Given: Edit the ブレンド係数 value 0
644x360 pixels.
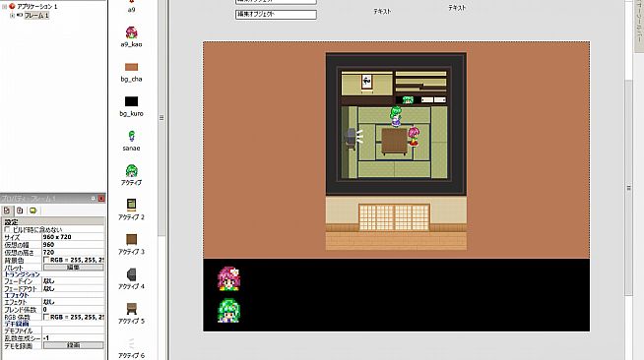Looking at the screenshot, I should [73, 310].
